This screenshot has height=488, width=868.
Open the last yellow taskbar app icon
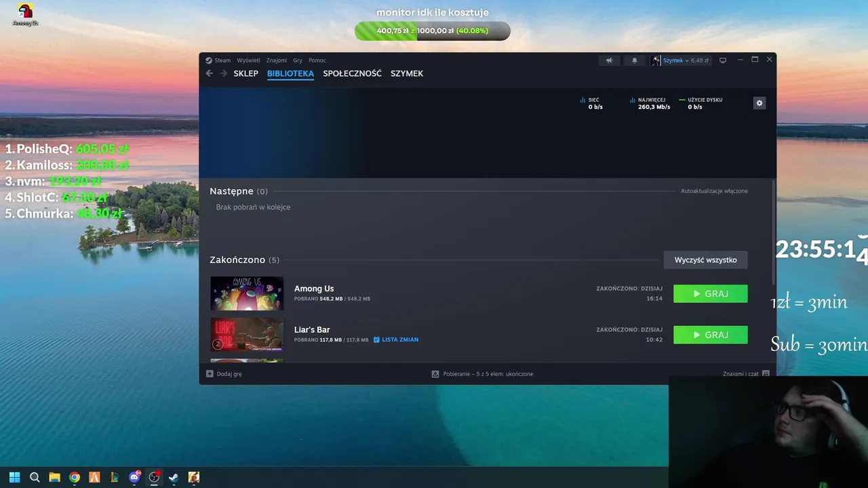click(x=194, y=477)
